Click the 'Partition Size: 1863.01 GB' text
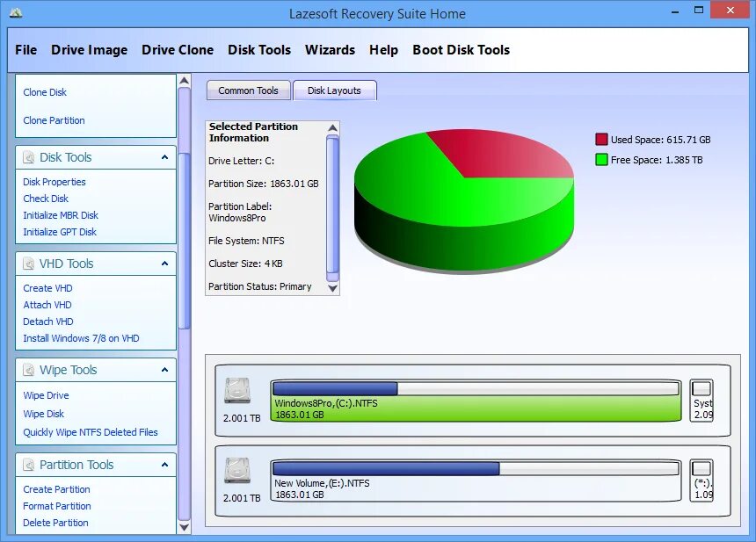 click(263, 184)
